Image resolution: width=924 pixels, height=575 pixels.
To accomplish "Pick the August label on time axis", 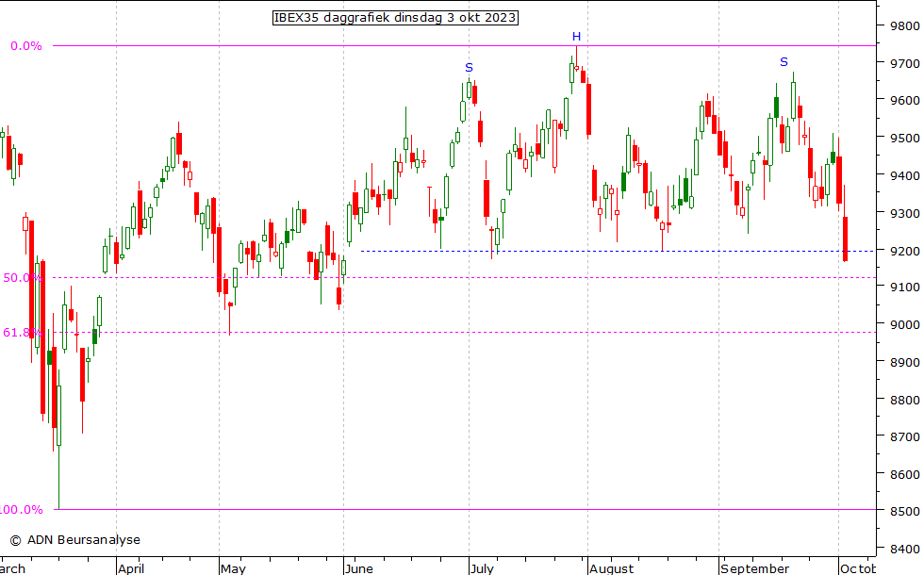I will coord(611,568).
